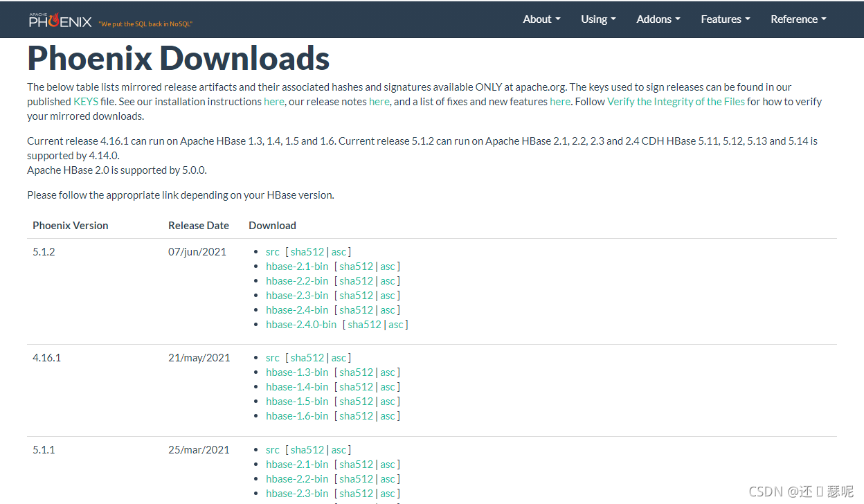Screen dimensions: 864x504
Task: Expand the Reference dropdown menu
Action: (798, 19)
